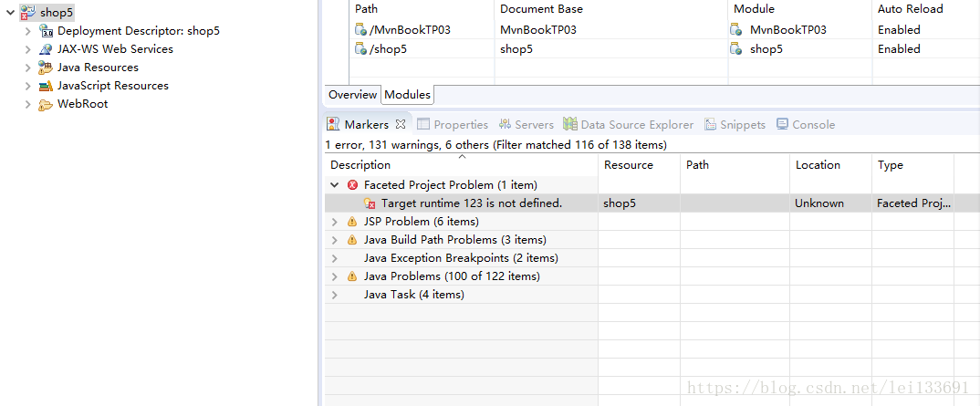Expand the Java Task group

pyautogui.click(x=335, y=294)
